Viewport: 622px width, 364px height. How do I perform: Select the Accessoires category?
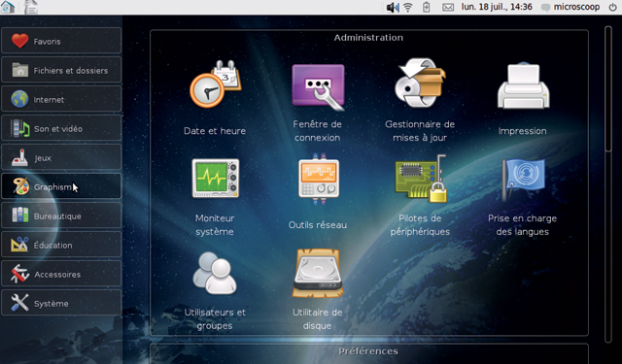coord(61,274)
